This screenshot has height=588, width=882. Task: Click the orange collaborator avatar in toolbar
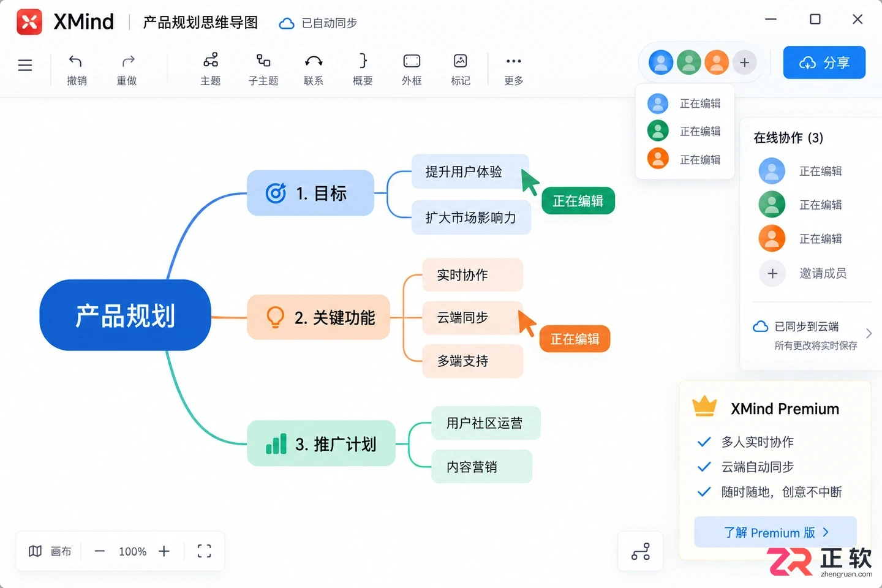tap(717, 62)
